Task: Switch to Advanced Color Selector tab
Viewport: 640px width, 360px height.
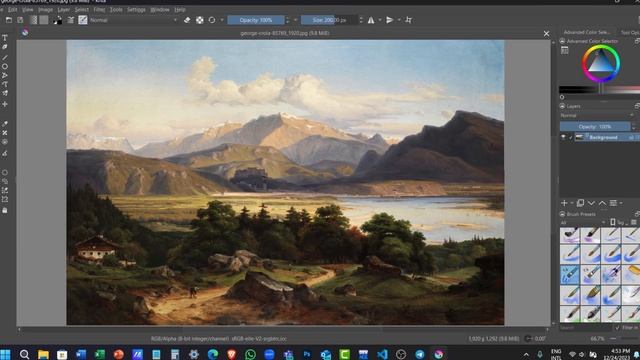Action: [x=587, y=32]
